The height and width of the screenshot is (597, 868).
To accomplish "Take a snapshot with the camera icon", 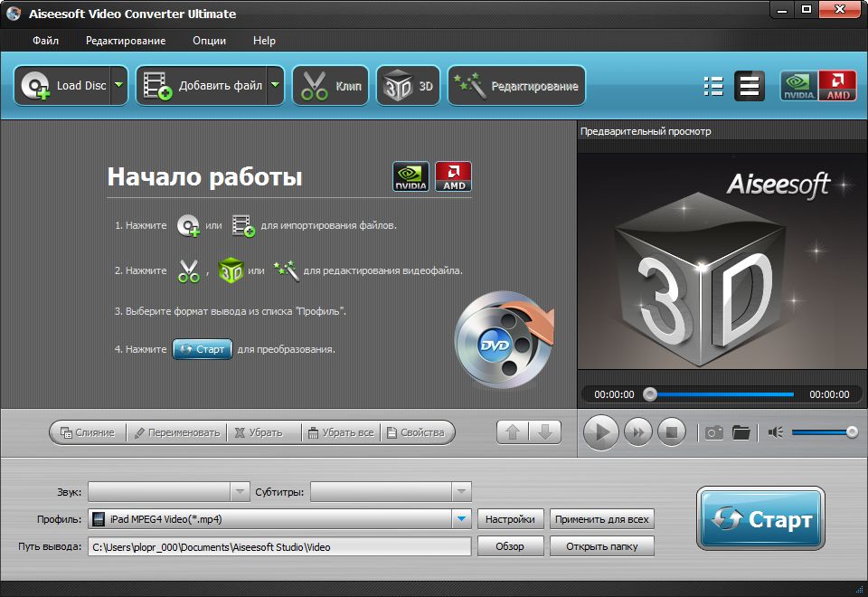I will [x=713, y=432].
